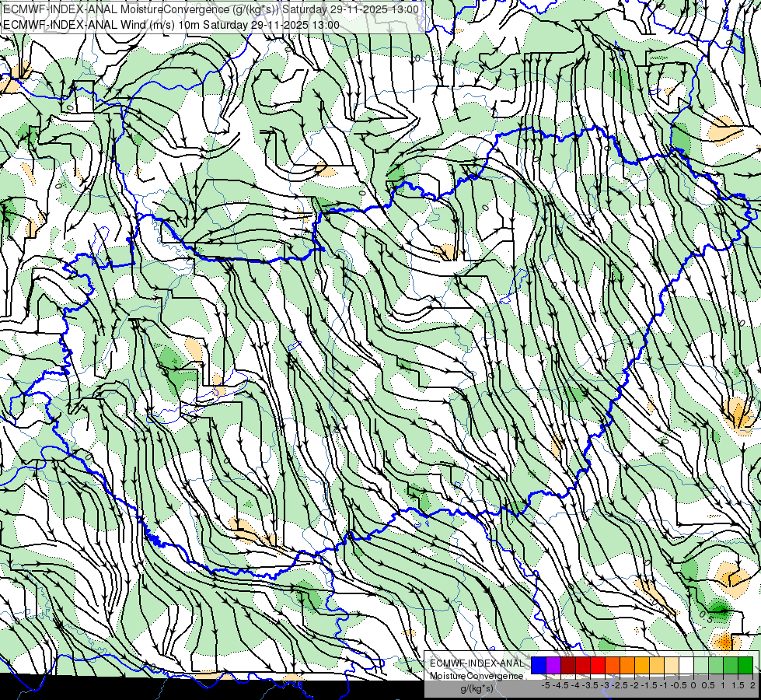Click the '-5' legend tick label
Viewport: 761px width, 700px height.
(x=546, y=685)
